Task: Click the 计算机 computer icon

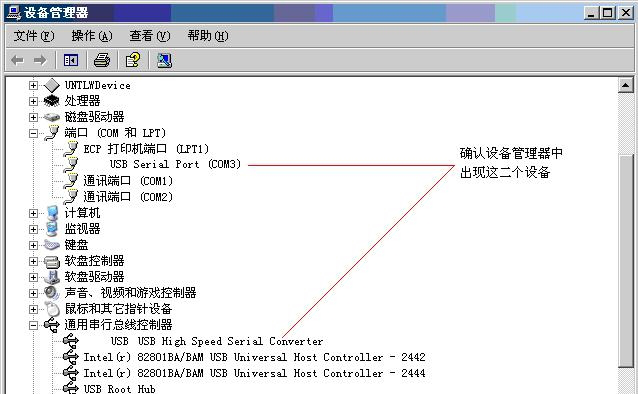Action: click(x=52, y=213)
